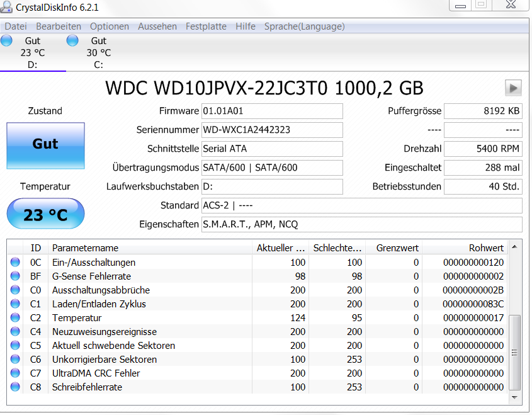Select the Schreibfehlerrate parameter name
Viewport: 532px width, 415px height.
(87, 387)
